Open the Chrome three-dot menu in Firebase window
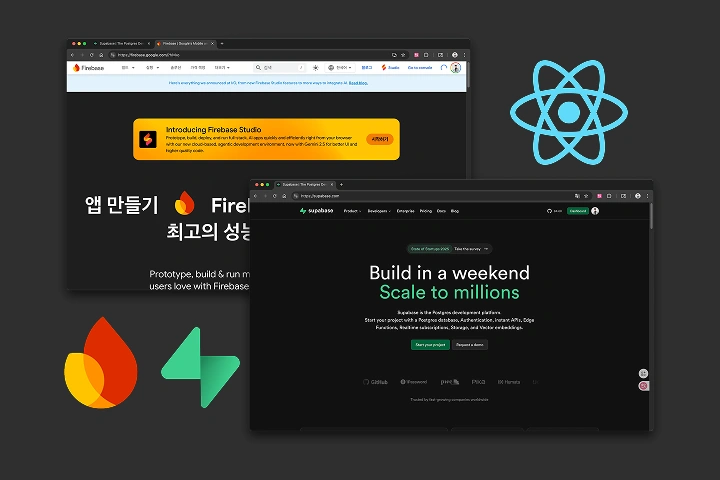This screenshot has width=720, height=480. coord(464,55)
